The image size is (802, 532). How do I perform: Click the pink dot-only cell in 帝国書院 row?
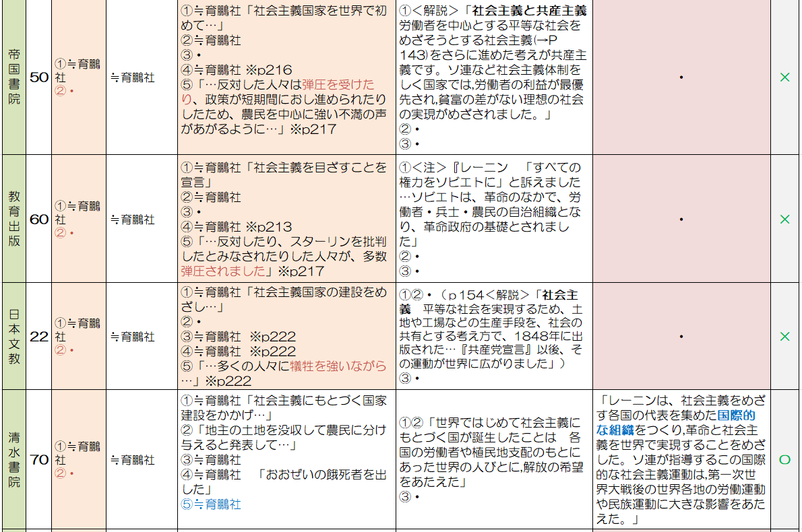[x=681, y=77]
